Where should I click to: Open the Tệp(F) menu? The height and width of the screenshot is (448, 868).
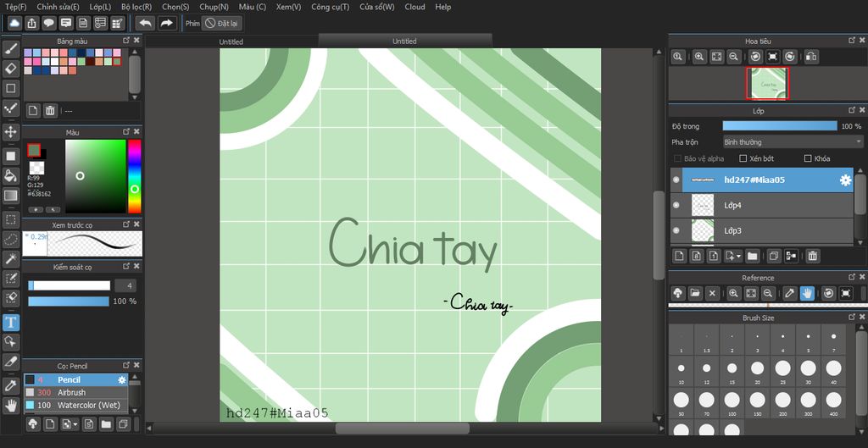point(15,7)
